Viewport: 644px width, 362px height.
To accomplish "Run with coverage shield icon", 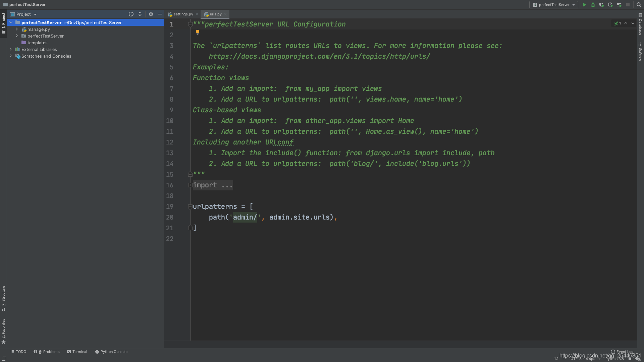I will pyautogui.click(x=602, y=5).
